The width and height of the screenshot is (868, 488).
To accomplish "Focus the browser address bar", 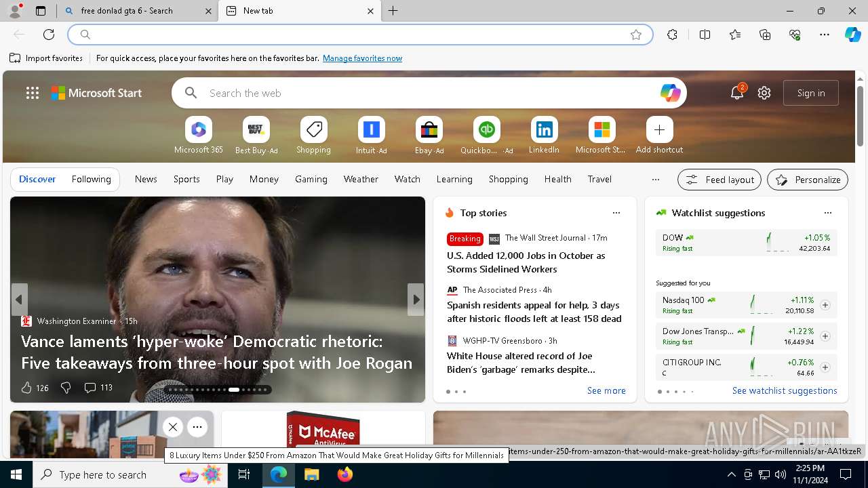I will (360, 35).
